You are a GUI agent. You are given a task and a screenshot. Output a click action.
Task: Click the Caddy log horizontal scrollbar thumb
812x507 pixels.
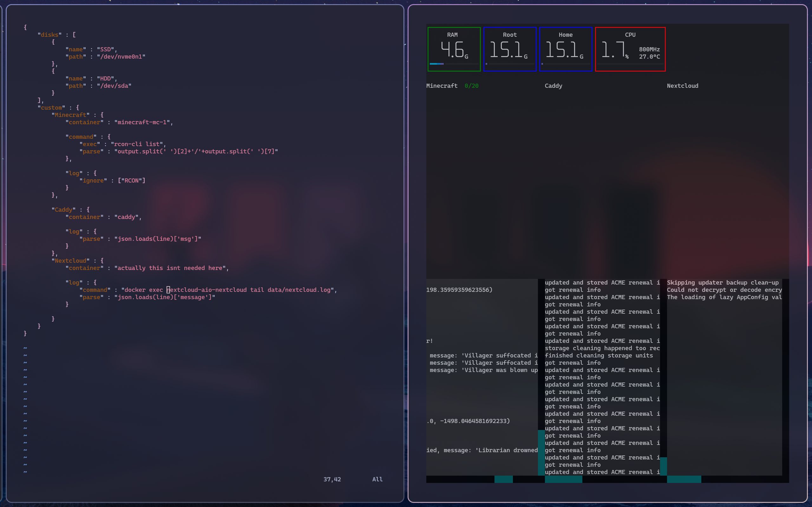click(x=563, y=479)
